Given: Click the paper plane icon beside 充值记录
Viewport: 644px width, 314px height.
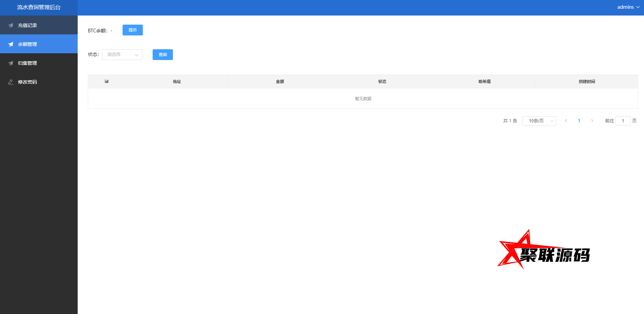Looking at the screenshot, I should click(x=11, y=25).
